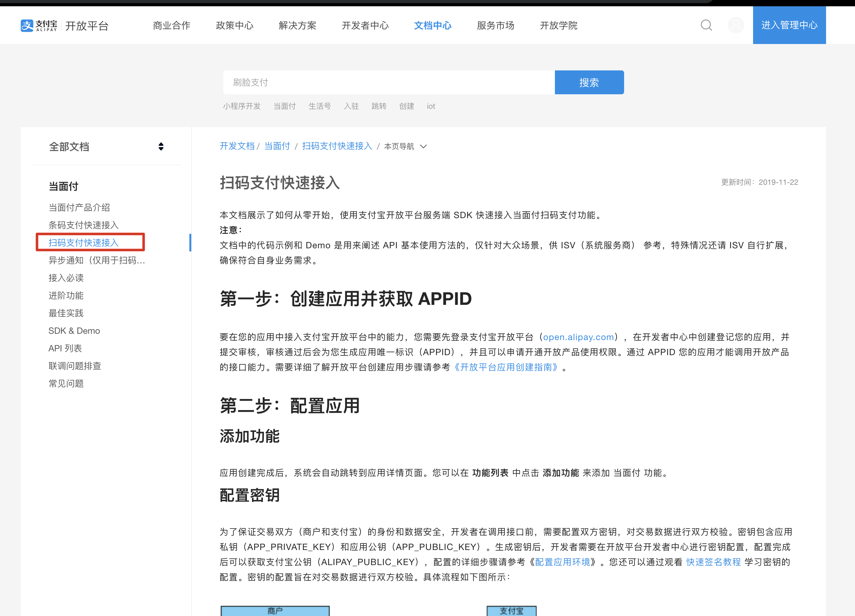Image resolution: width=855 pixels, height=616 pixels.
Task: Open search via magnifier icon
Action: click(706, 25)
